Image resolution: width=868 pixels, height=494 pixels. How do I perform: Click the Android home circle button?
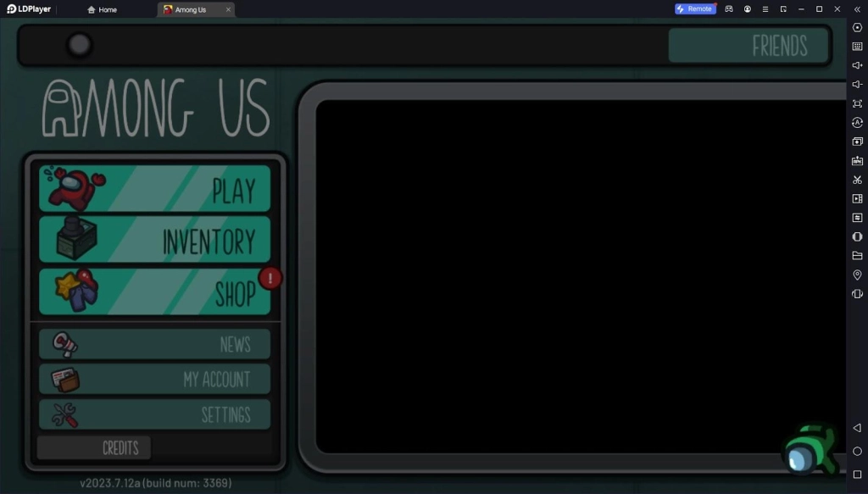click(857, 452)
